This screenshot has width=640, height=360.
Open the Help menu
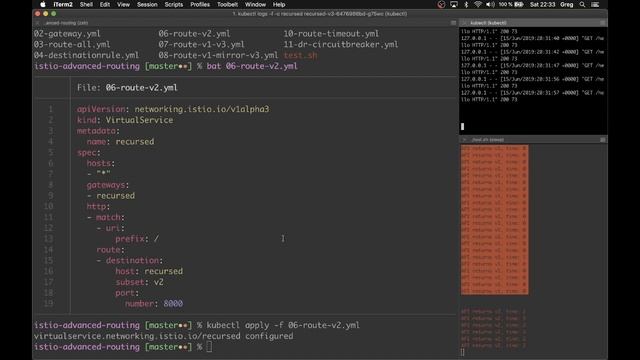coord(279,4)
